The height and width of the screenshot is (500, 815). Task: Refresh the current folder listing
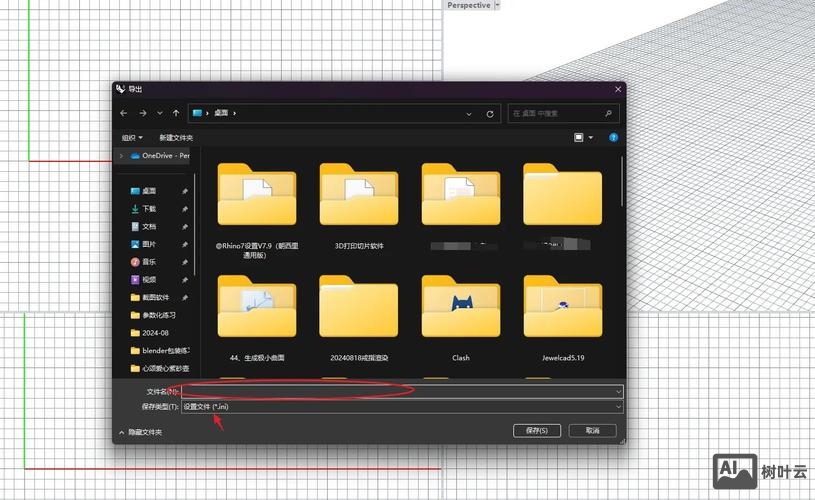tap(490, 114)
